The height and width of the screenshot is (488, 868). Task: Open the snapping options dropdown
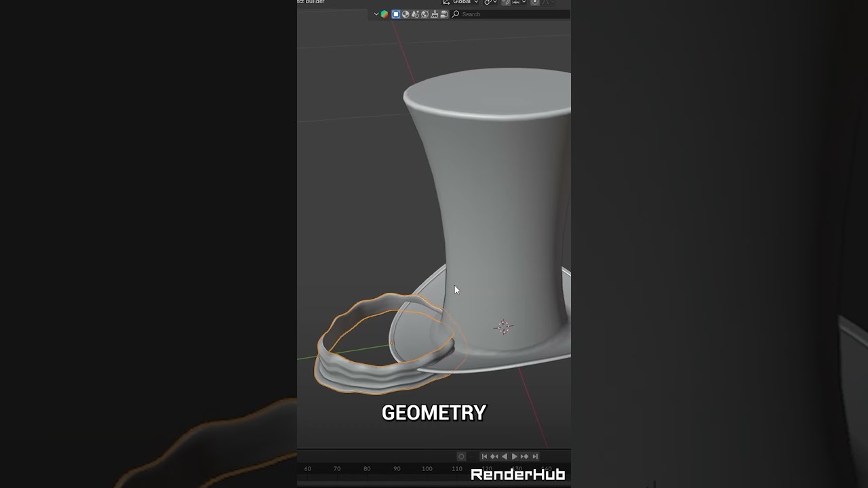click(x=519, y=2)
